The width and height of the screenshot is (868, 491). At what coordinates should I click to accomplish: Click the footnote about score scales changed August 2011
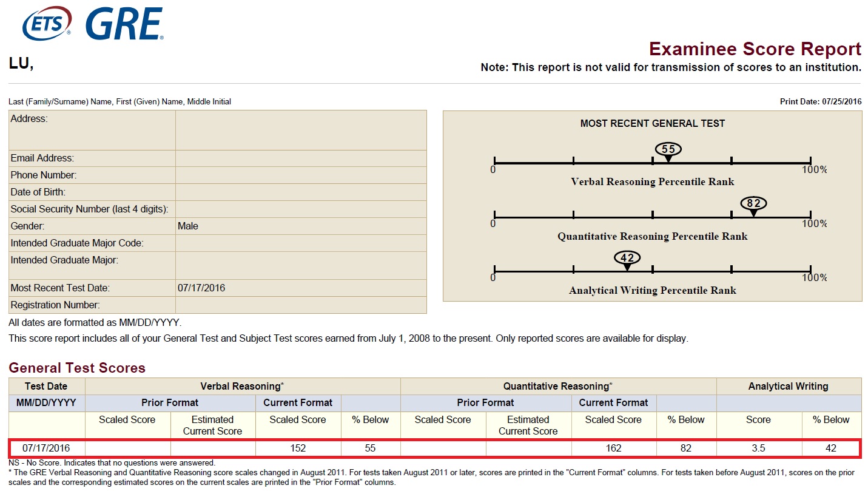(x=432, y=477)
